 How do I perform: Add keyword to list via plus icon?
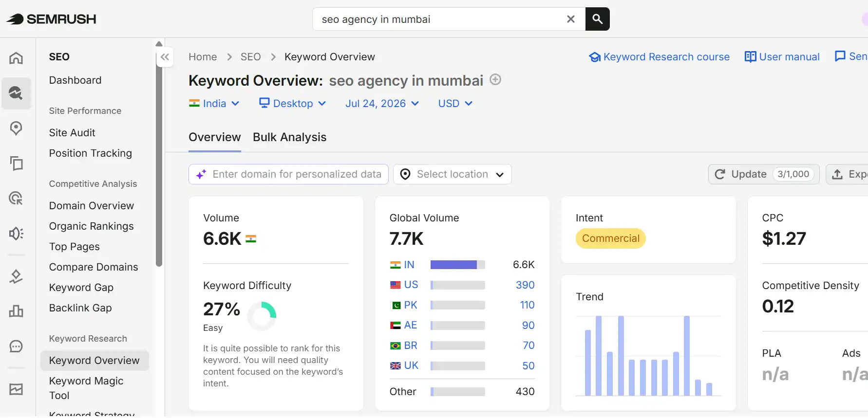495,79
